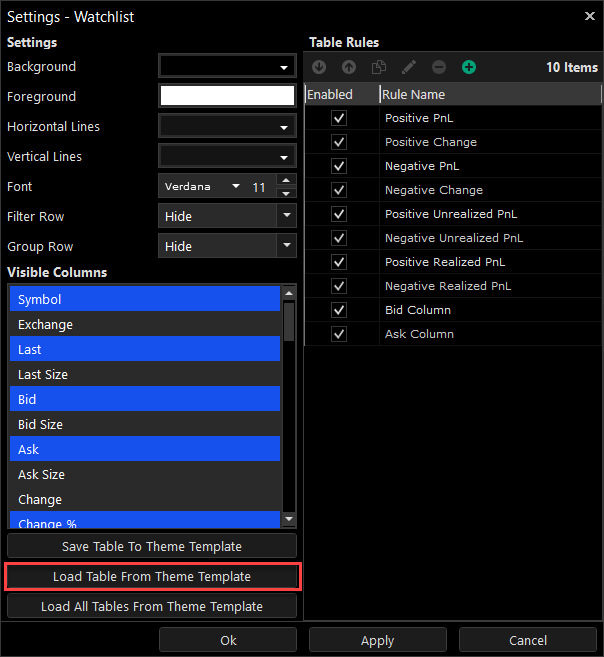Increase font size with the up stepper arrow
The image size is (604, 657).
(x=287, y=181)
